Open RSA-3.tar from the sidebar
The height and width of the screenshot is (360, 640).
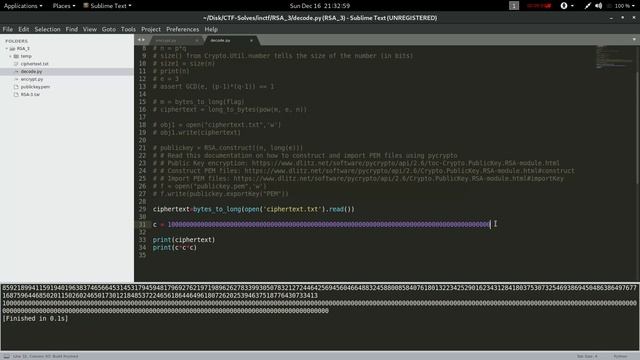click(x=30, y=94)
